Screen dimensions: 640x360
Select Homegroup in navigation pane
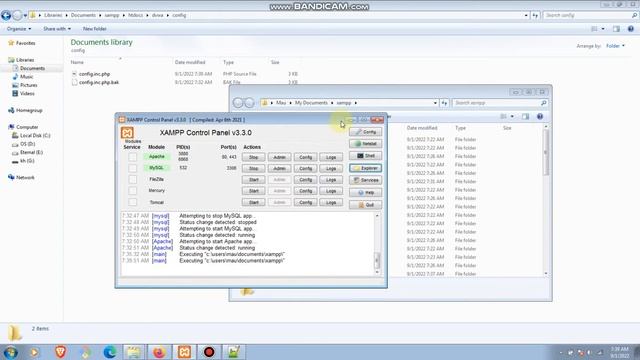[25, 110]
